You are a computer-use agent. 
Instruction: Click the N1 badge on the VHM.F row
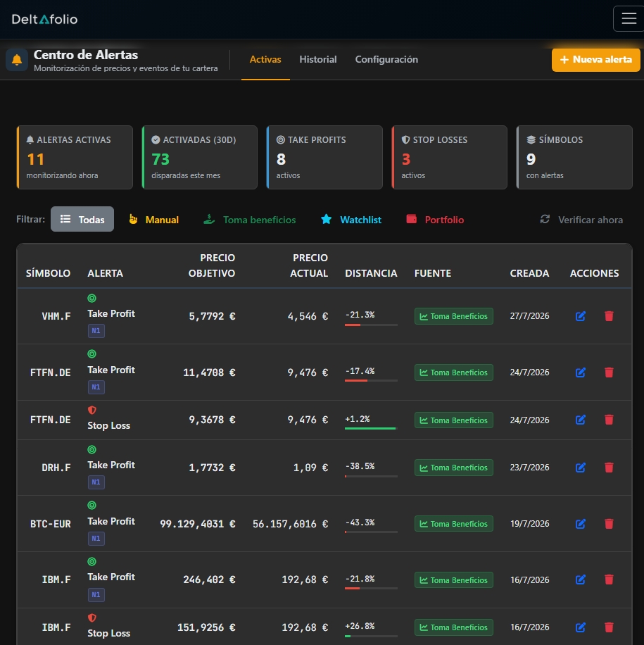click(x=96, y=331)
